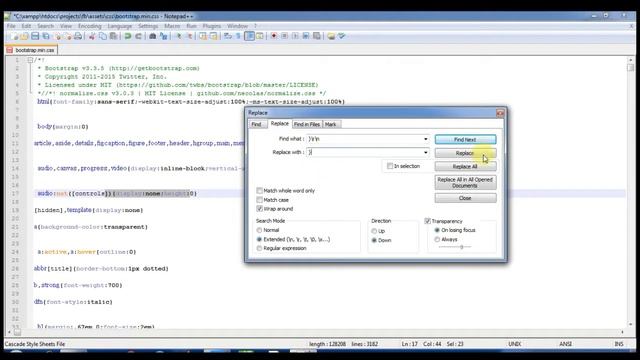Click the Undo toolbar icon

(128, 36)
